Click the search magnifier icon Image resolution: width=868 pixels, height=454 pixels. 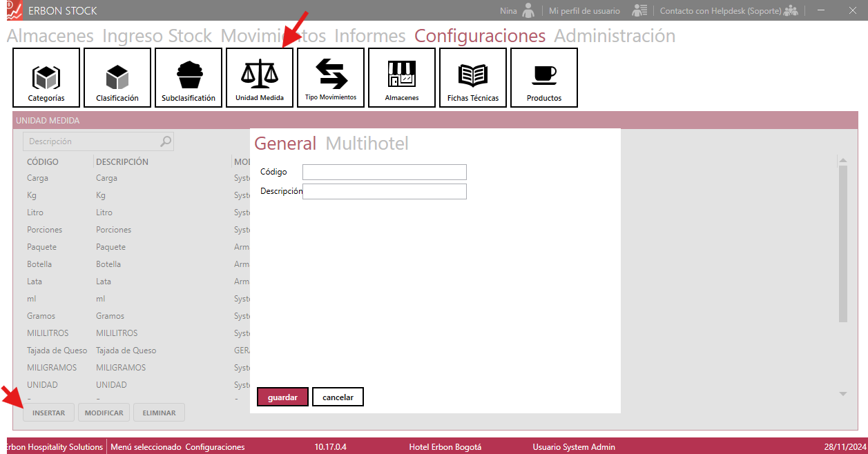click(166, 141)
